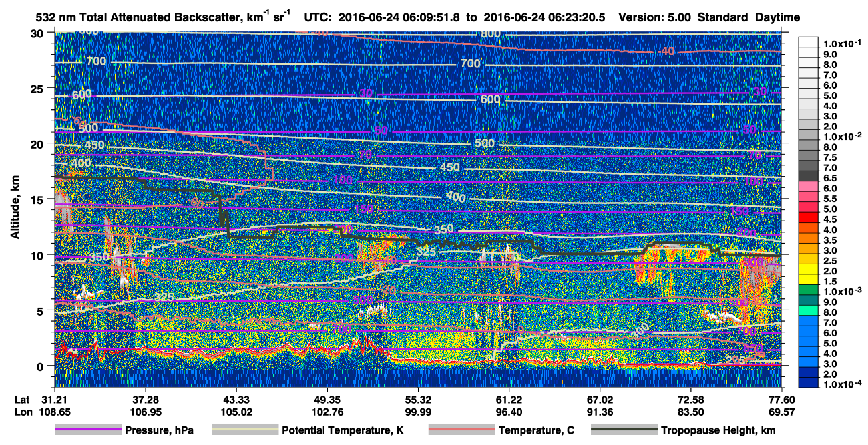Viewport: 868px width, 445px height.
Task: Click the 'Lon' row label
Action: tap(23, 412)
